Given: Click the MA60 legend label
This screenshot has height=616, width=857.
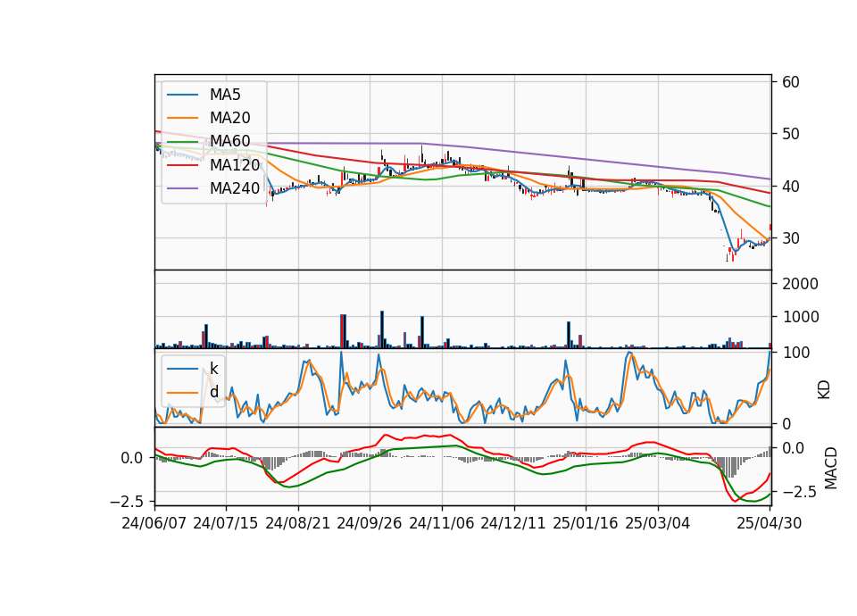Looking at the screenshot, I should point(229,141).
